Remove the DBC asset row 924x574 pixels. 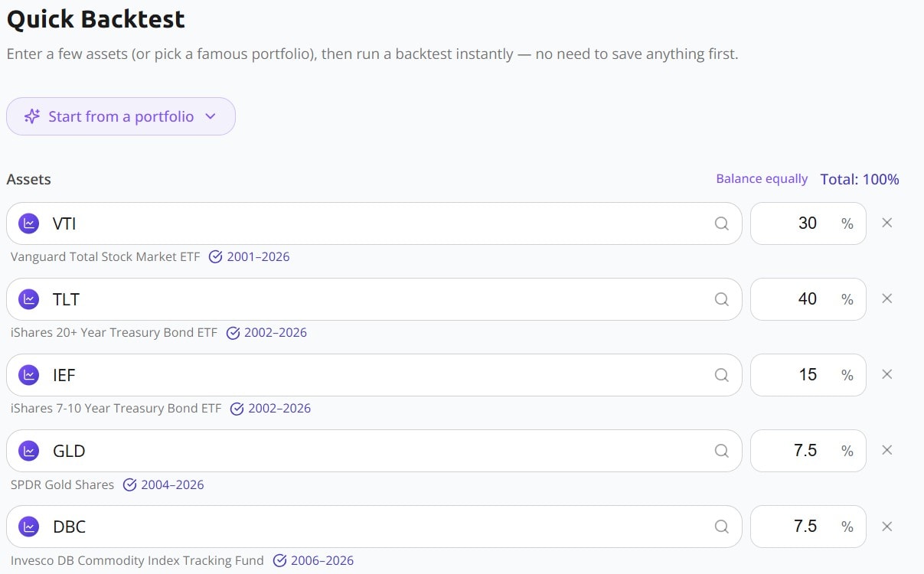point(887,526)
